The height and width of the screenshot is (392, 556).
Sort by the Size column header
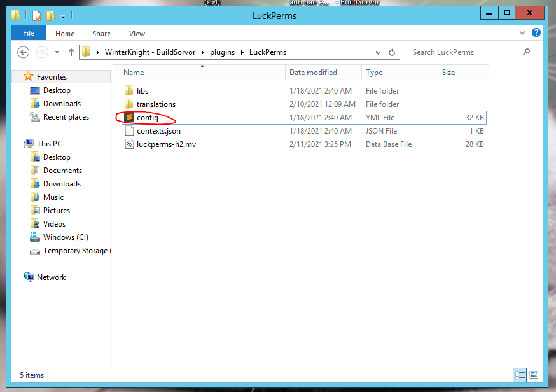click(x=463, y=73)
